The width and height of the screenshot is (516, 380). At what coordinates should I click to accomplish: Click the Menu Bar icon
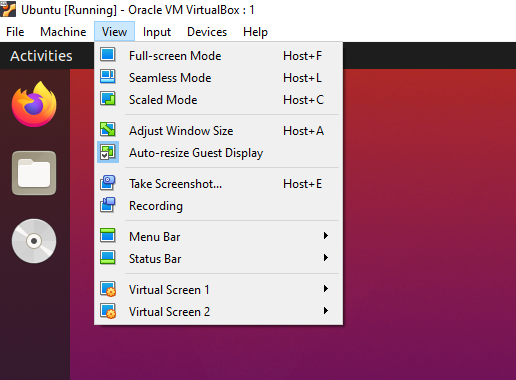(108, 235)
